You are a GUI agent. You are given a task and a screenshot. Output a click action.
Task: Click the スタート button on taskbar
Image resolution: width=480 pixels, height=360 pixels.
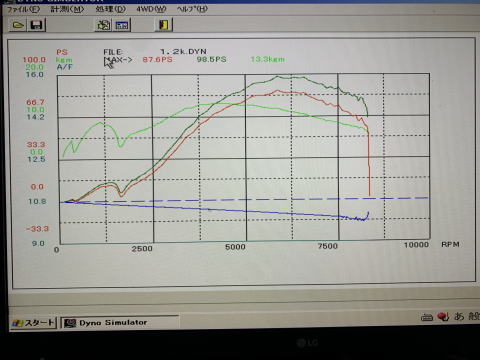33,323
